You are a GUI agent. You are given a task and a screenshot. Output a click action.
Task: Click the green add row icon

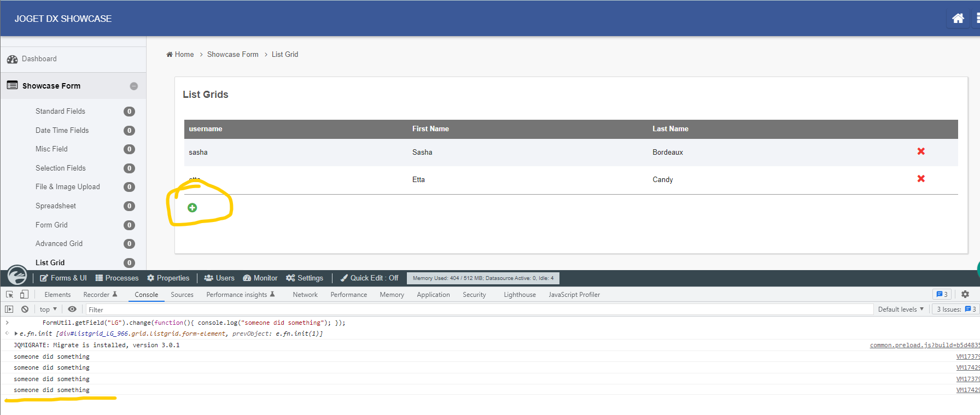click(x=192, y=208)
